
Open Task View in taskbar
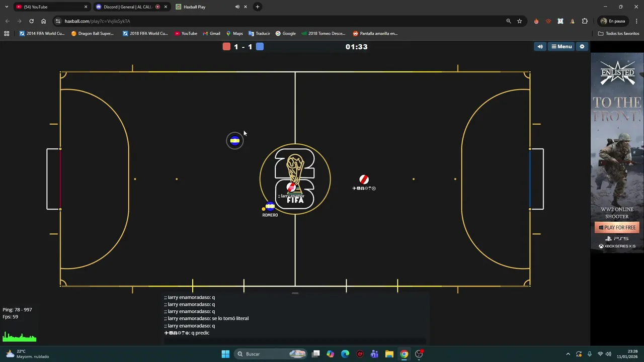(x=316, y=354)
